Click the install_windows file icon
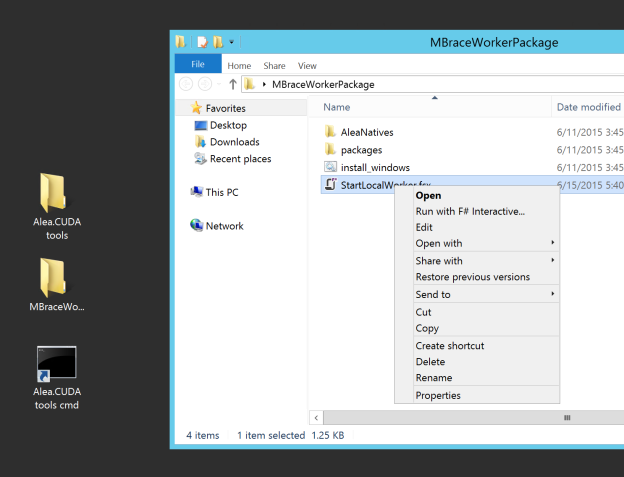 (330, 167)
